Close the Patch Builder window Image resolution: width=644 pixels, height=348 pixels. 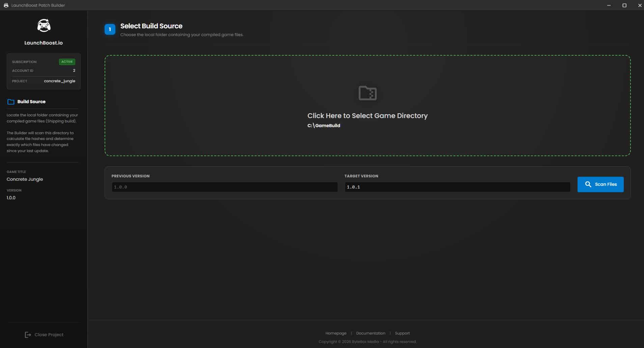point(639,5)
